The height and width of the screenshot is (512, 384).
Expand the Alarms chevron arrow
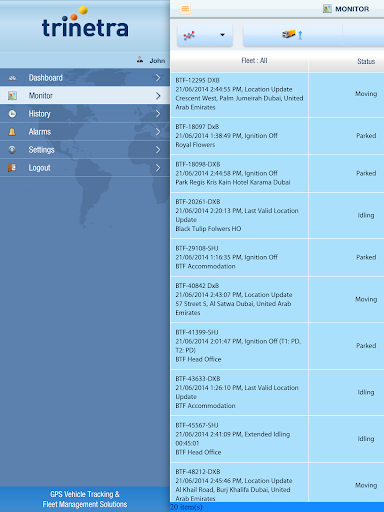coord(158,132)
